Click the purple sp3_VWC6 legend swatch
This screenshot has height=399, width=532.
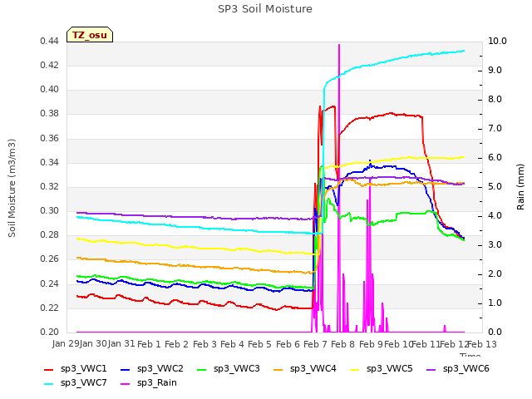coord(431,369)
